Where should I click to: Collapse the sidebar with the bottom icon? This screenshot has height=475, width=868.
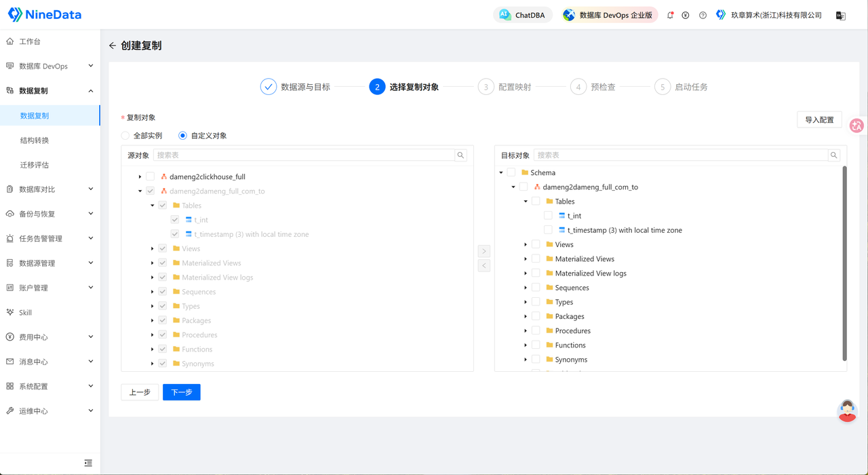pyautogui.click(x=88, y=463)
